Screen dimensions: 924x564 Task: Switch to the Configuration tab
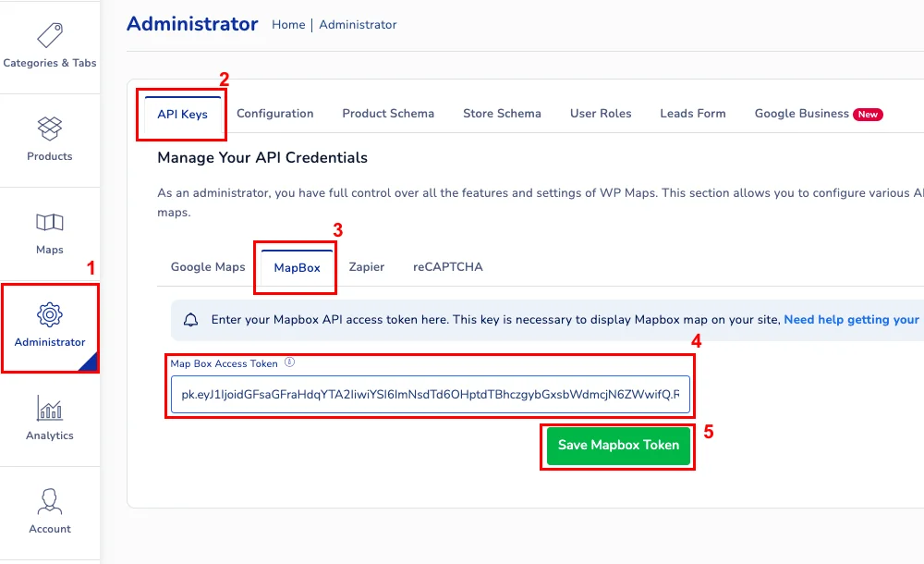[x=274, y=114]
